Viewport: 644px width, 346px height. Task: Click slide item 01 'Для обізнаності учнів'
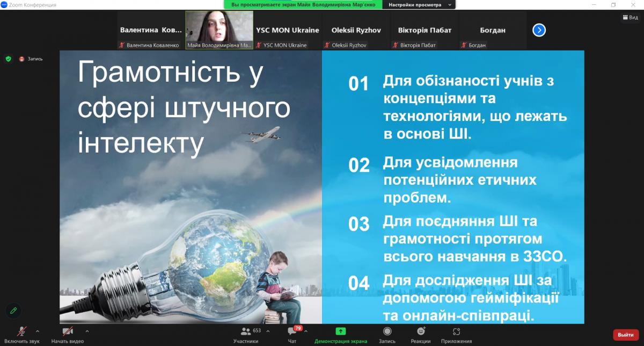click(x=475, y=108)
